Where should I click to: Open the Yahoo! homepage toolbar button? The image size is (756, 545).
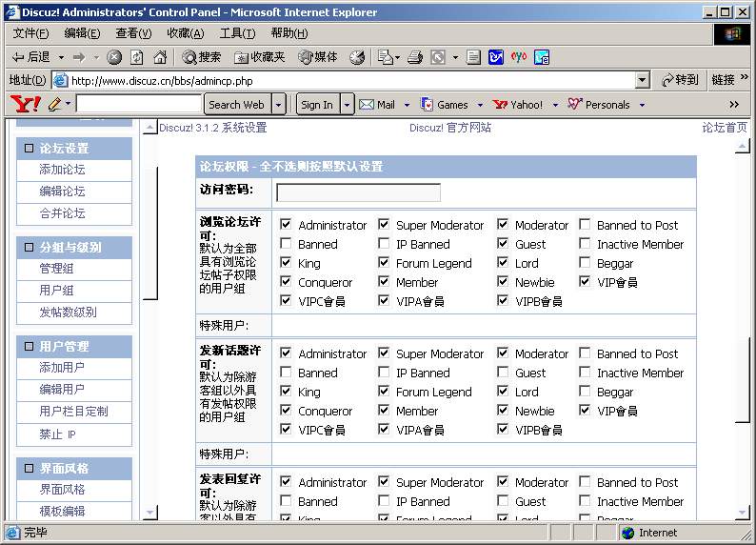click(x=518, y=105)
